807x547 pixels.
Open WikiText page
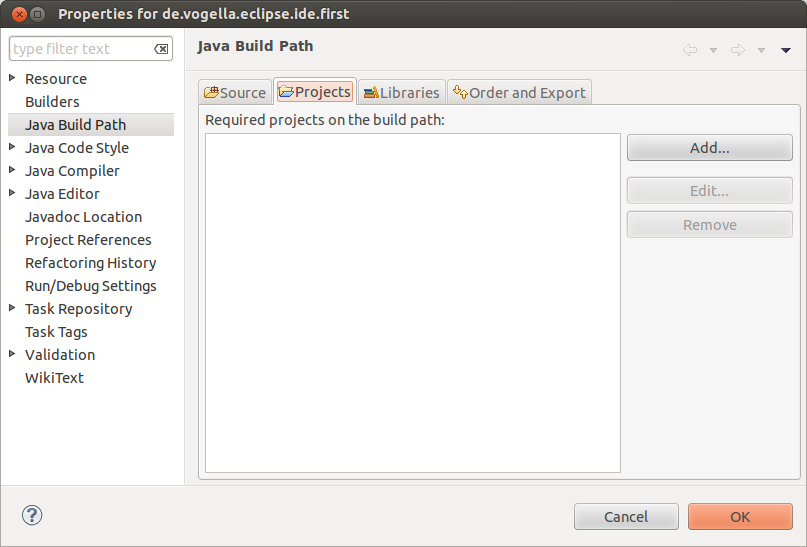[x=54, y=378]
